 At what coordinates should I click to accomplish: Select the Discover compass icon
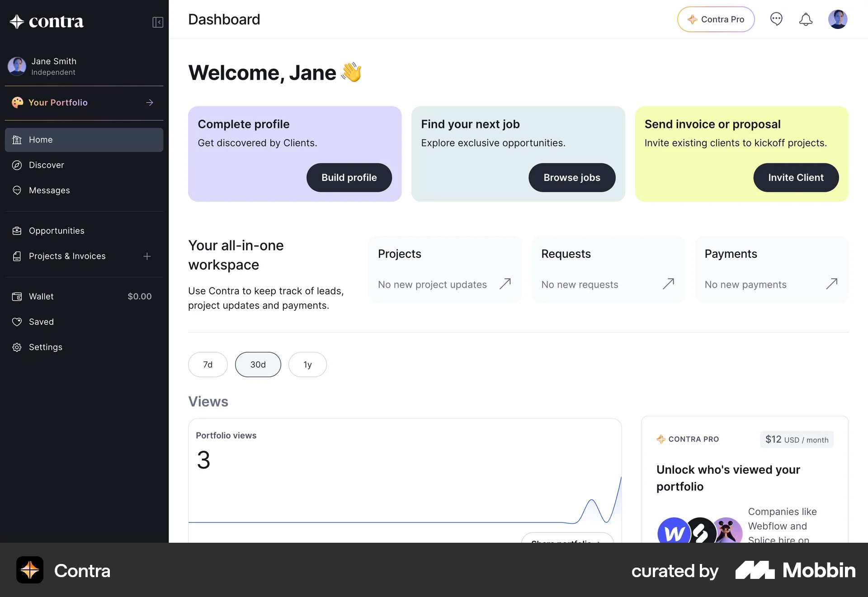[x=17, y=165]
